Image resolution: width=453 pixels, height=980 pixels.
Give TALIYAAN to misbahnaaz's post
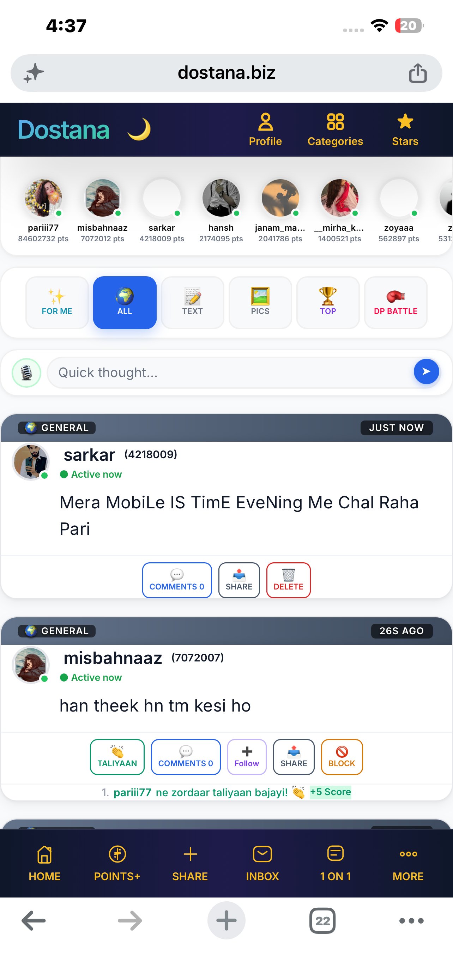tap(117, 757)
